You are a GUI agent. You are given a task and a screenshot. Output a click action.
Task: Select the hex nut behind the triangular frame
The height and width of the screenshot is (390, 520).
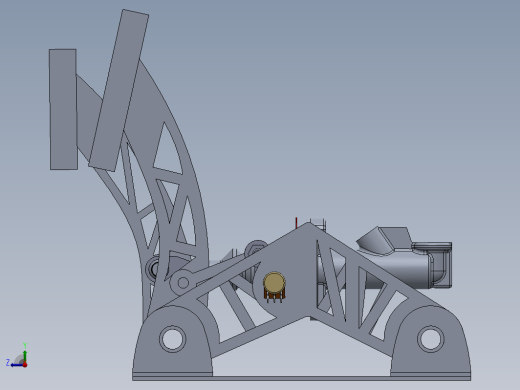point(256,248)
